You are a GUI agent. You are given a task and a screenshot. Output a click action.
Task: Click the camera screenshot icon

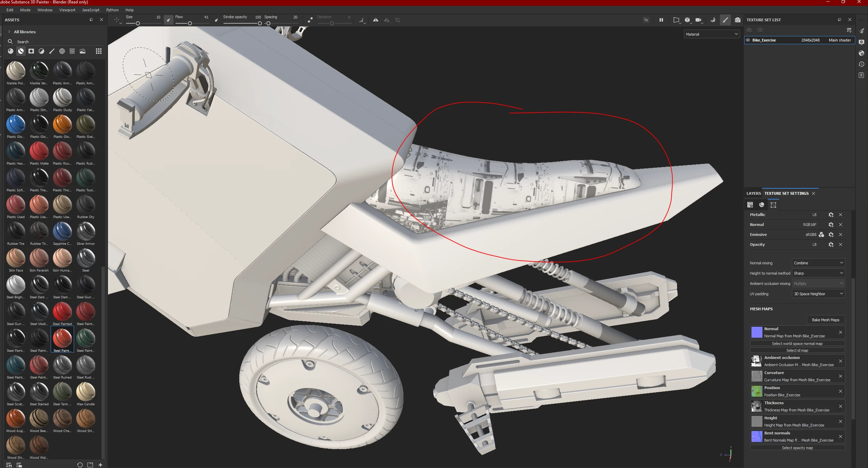point(737,20)
